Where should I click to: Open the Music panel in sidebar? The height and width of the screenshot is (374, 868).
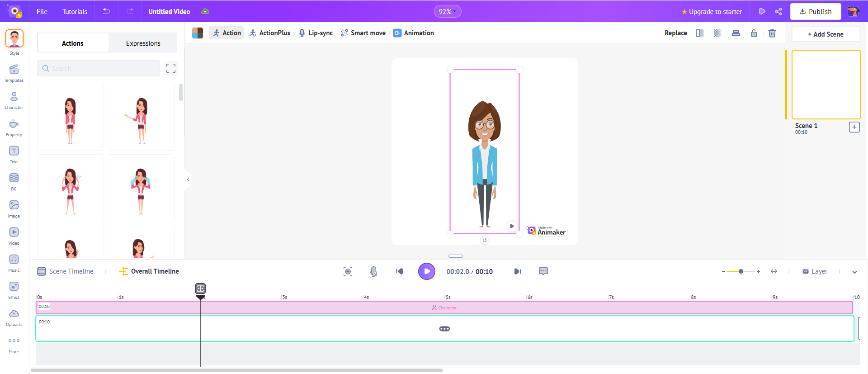point(14,263)
